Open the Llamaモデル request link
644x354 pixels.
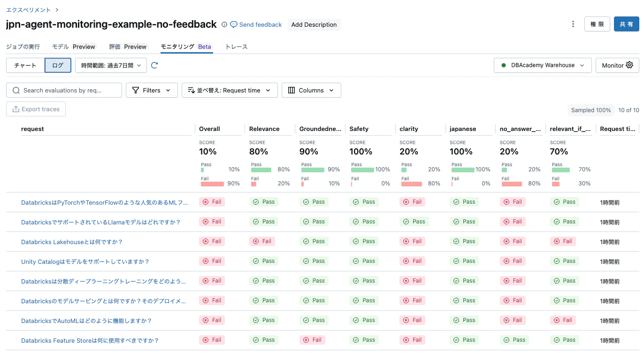(x=101, y=222)
